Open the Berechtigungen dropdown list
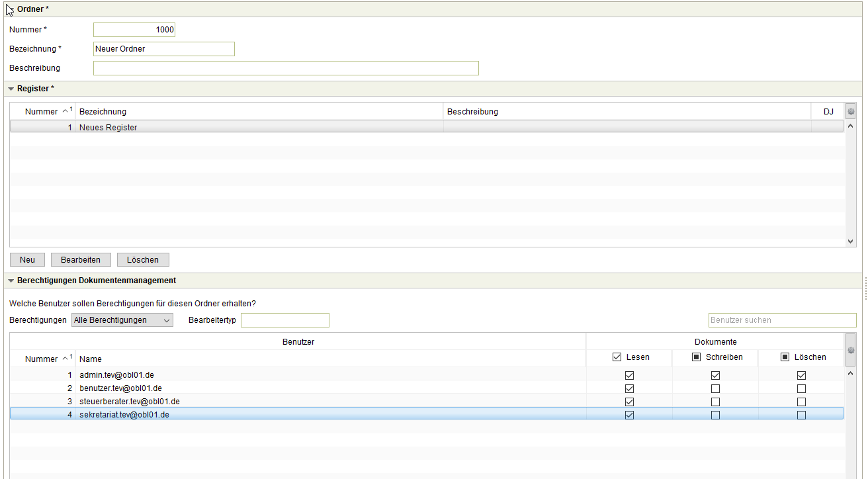The height and width of the screenshot is (479, 868). pos(122,320)
